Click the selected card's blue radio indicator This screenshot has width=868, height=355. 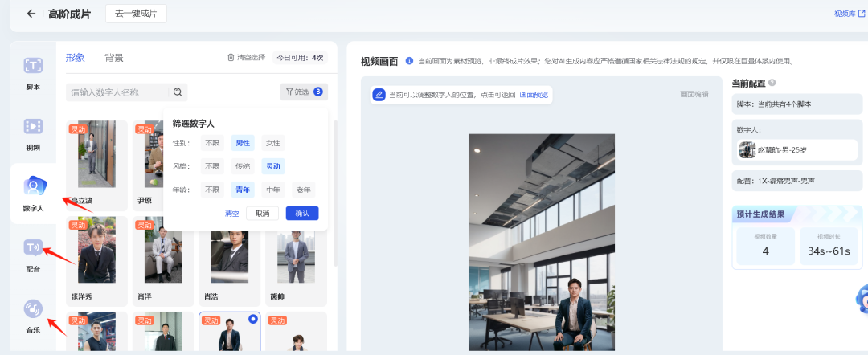253,319
